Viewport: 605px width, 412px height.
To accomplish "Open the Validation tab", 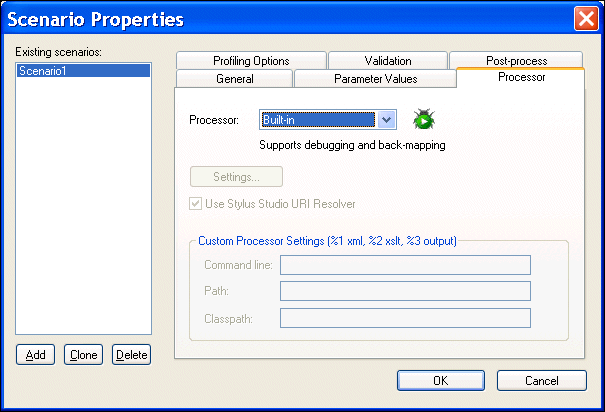I will (x=387, y=61).
